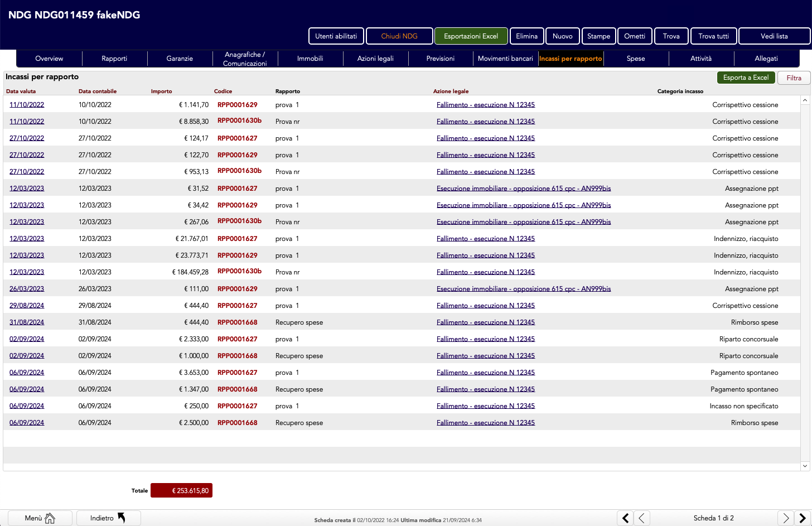Image resolution: width=812 pixels, height=526 pixels.
Task: Click the Chiudi NDG button
Action: click(399, 36)
